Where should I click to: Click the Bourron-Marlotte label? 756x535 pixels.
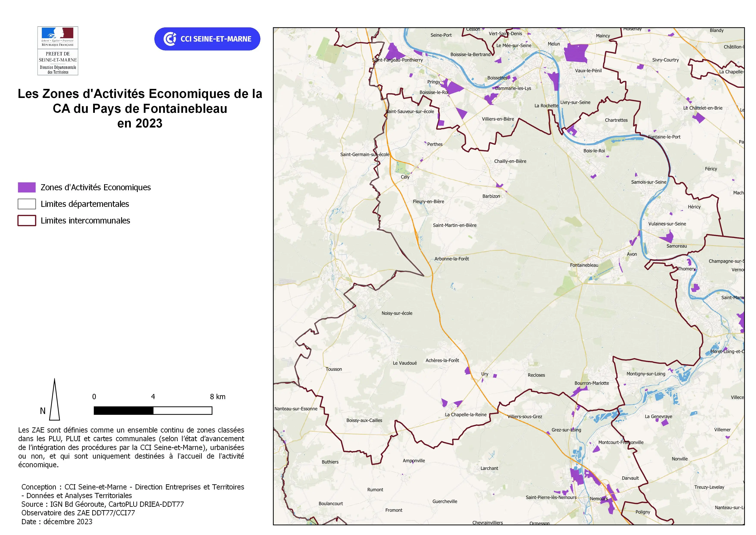tap(592, 383)
